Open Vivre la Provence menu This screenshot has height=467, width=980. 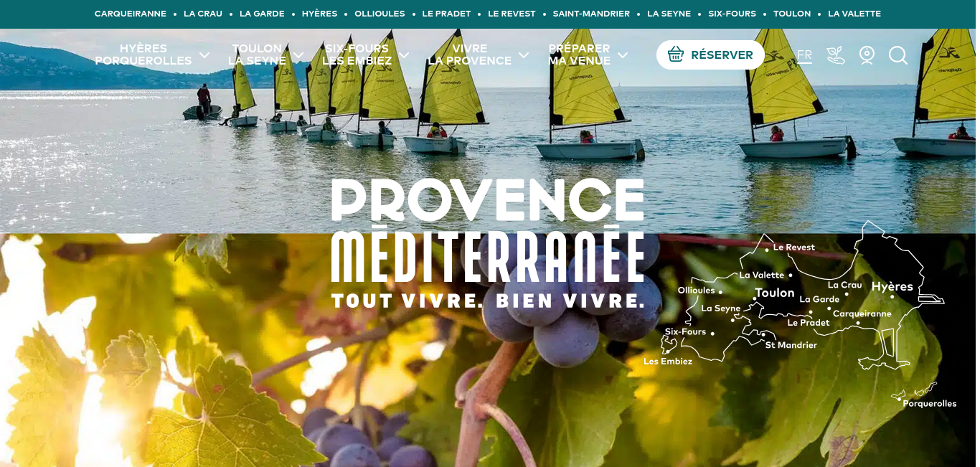coord(470,55)
